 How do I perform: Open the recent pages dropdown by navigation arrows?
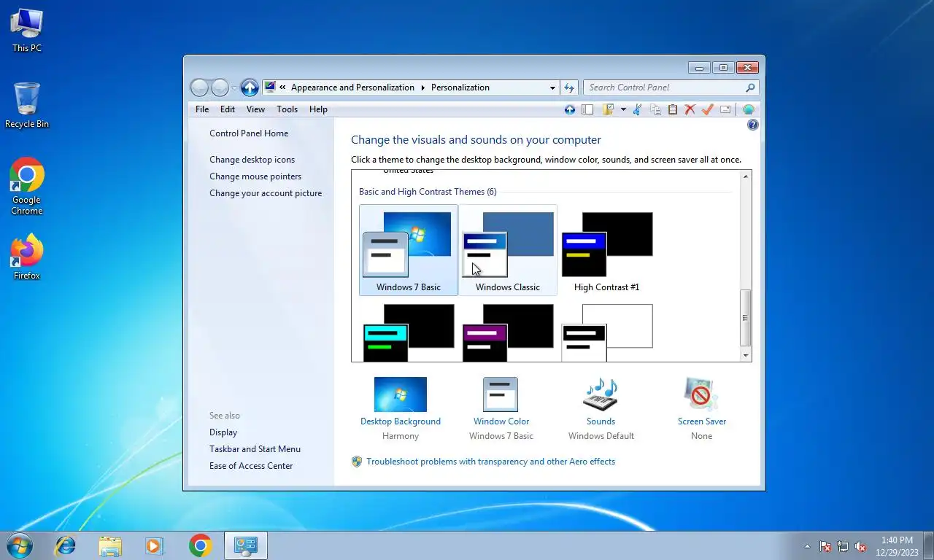click(x=234, y=87)
